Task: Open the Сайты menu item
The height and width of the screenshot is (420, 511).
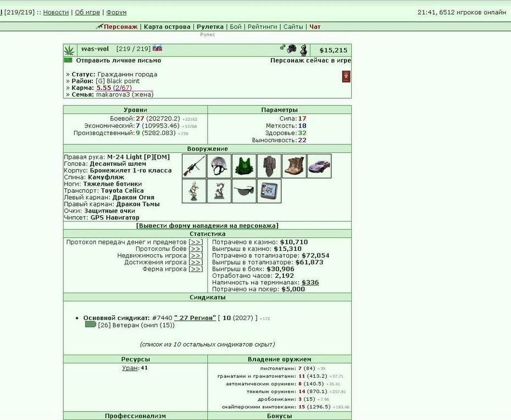Action: coord(293,27)
